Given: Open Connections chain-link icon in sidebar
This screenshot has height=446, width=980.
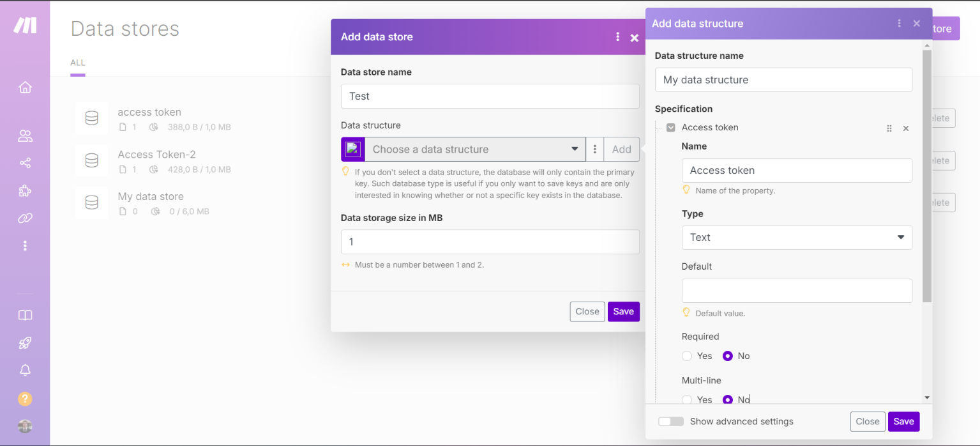Looking at the screenshot, I should [x=25, y=219].
